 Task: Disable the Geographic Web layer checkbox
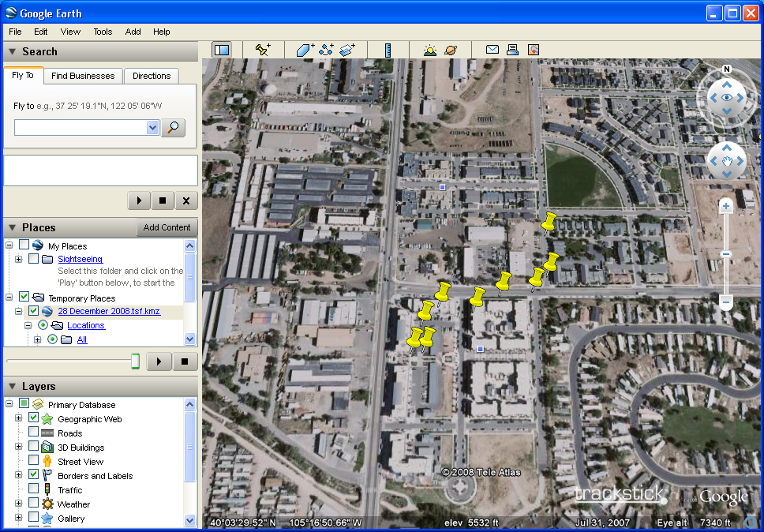[34, 418]
